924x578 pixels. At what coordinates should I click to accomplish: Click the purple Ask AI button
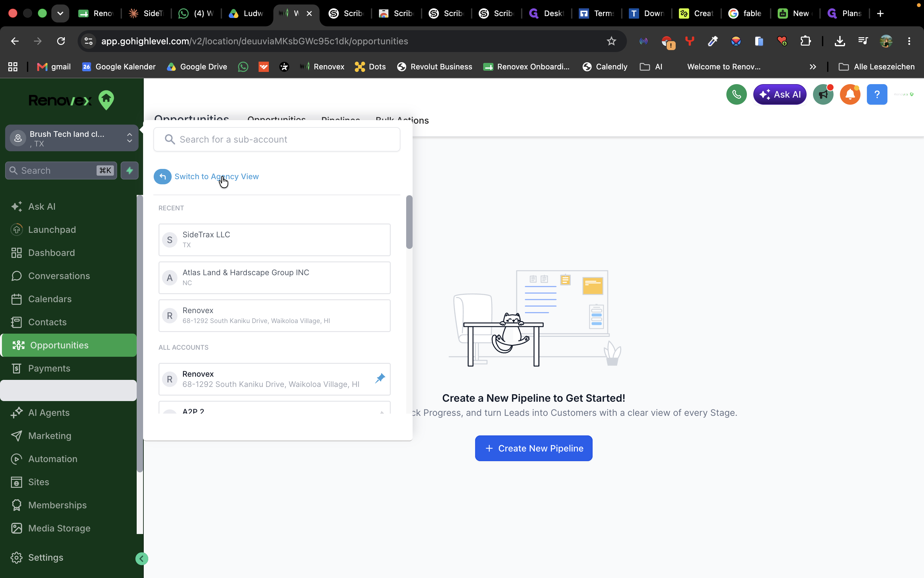click(780, 94)
